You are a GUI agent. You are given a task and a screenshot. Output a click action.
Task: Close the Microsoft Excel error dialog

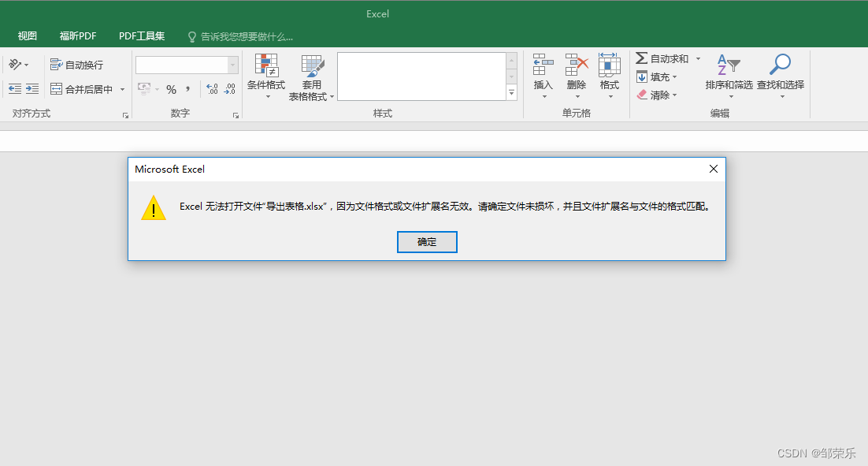(x=714, y=169)
